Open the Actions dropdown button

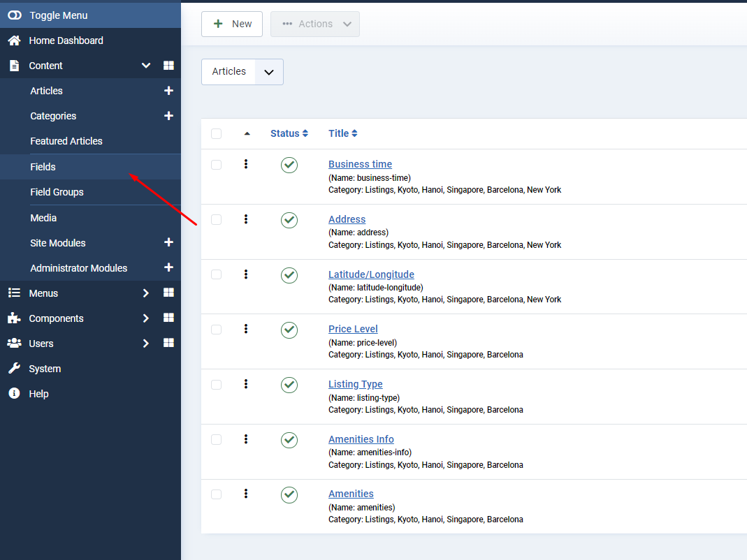click(x=315, y=24)
